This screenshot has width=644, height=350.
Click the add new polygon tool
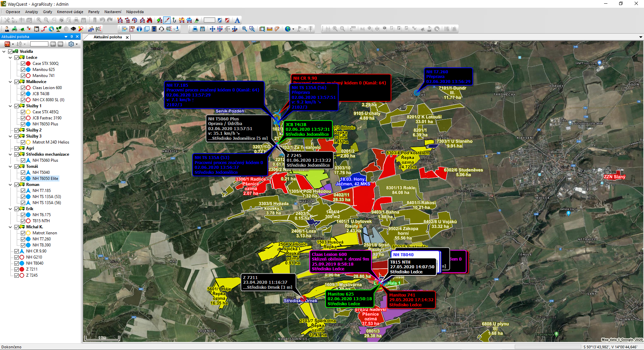pyautogui.click(x=120, y=20)
